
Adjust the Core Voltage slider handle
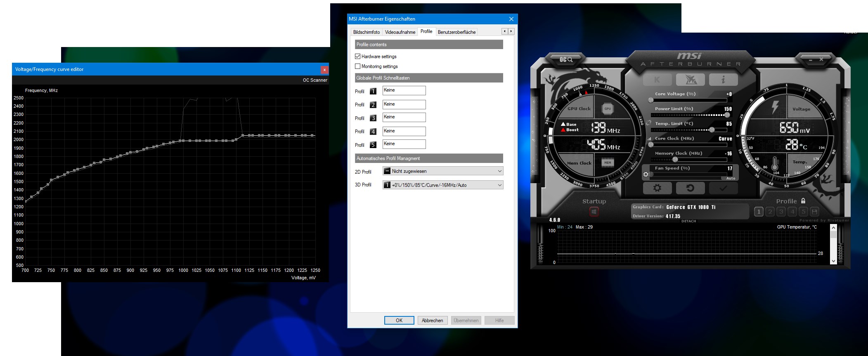pyautogui.click(x=651, y=100)
